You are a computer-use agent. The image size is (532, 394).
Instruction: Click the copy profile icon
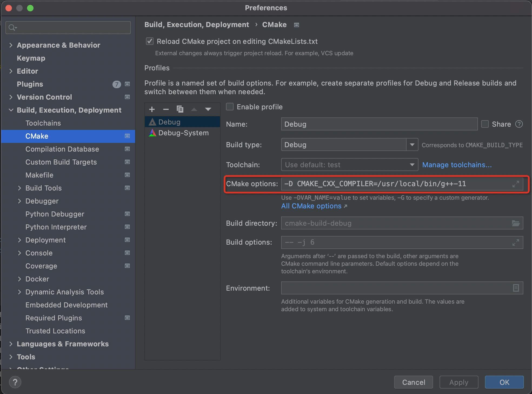tap(180, 109)
